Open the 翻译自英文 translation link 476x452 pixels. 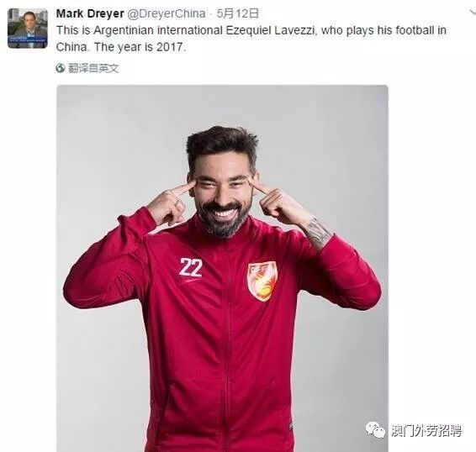pyautogui.click(x=93, y=68)
